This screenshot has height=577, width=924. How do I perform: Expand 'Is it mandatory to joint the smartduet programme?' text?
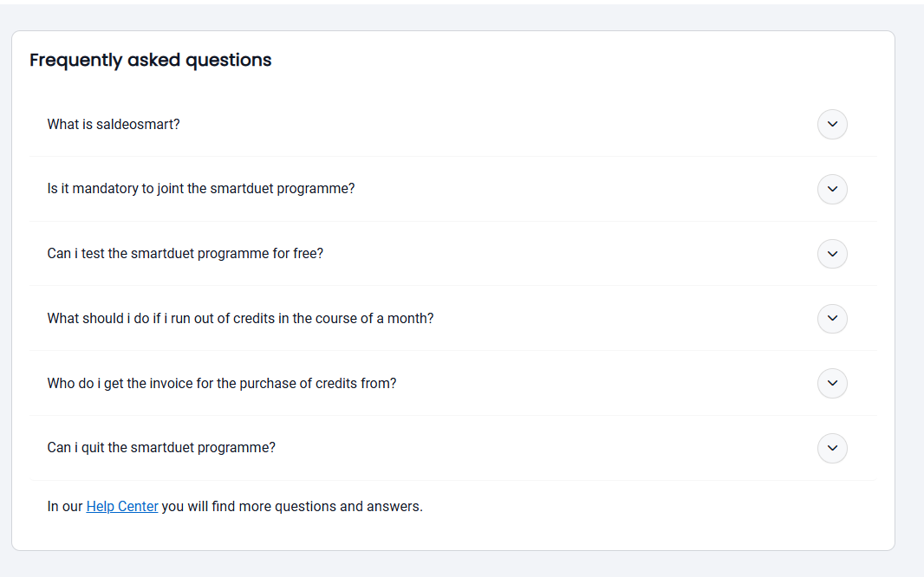(x=201, y=188)
